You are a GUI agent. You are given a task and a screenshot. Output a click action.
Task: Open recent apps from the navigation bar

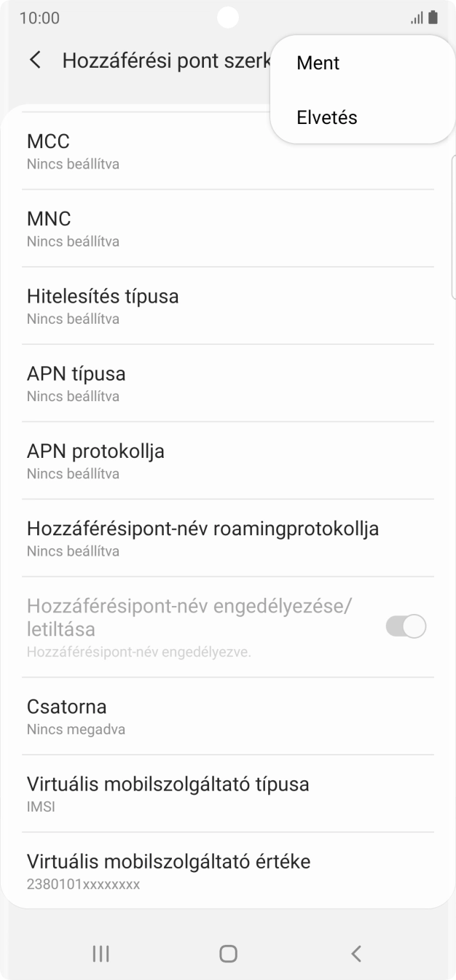pyautogui.click(x=101, y=953)
